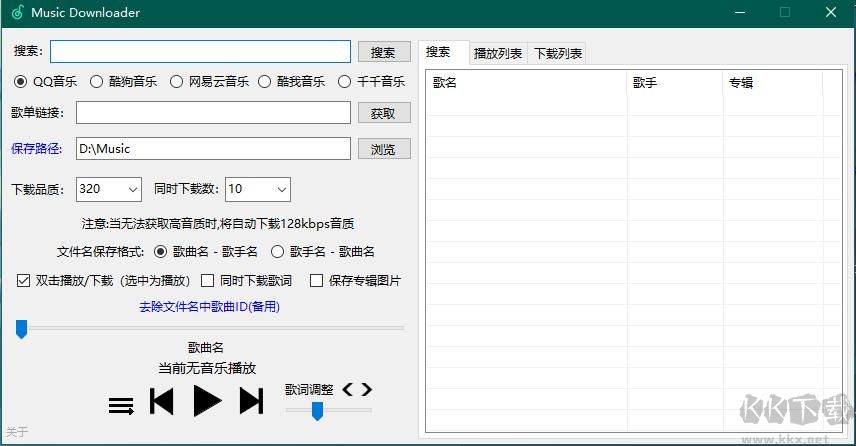Click the Music Downloader app logo icon
The height and width of the screenshot is (446, 856).
point(17,13)
